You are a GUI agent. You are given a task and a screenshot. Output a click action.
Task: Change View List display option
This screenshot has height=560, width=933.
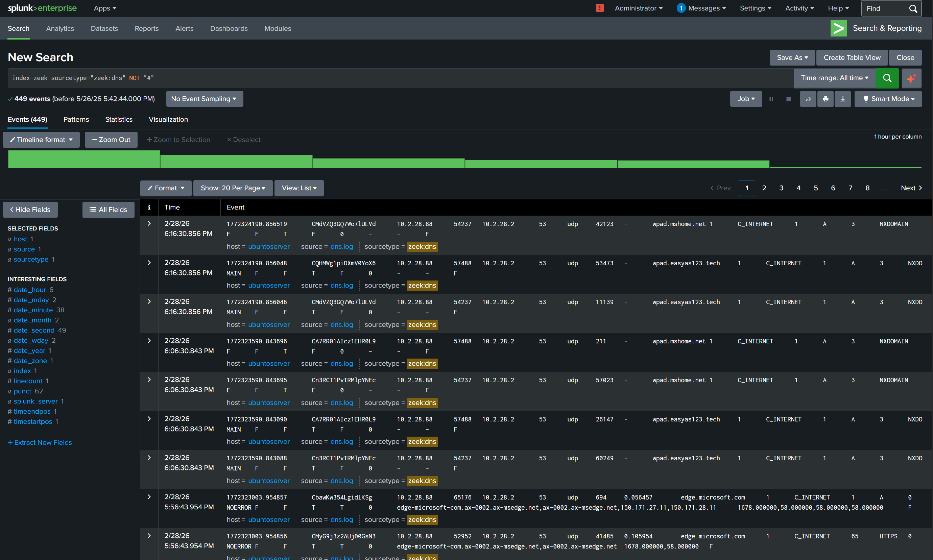coord(299,188)
